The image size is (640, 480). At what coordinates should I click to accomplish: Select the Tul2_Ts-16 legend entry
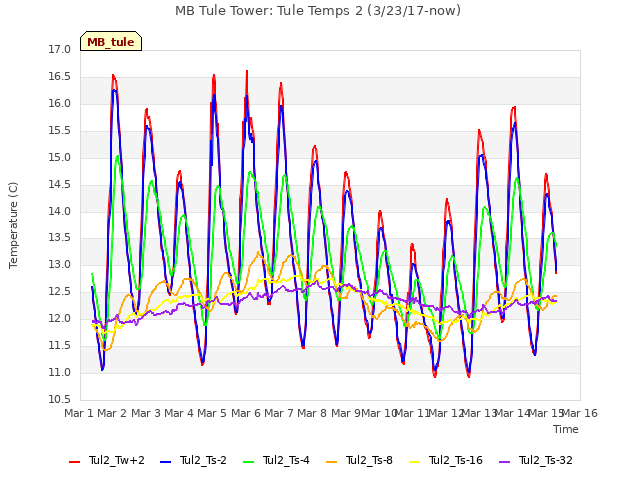(446, 460)
